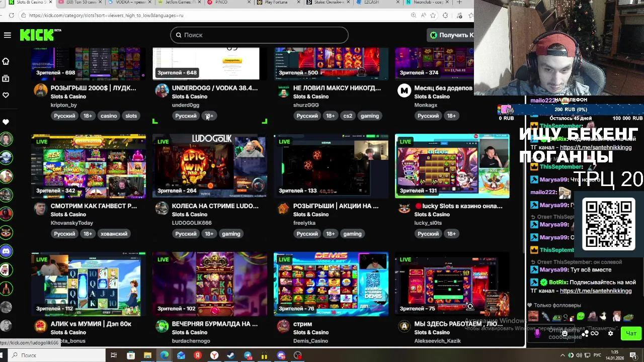Click the purple microphone icon in chat
This screenshot has width=644, height=362.
pyautogui.click(x=537, y=333)
